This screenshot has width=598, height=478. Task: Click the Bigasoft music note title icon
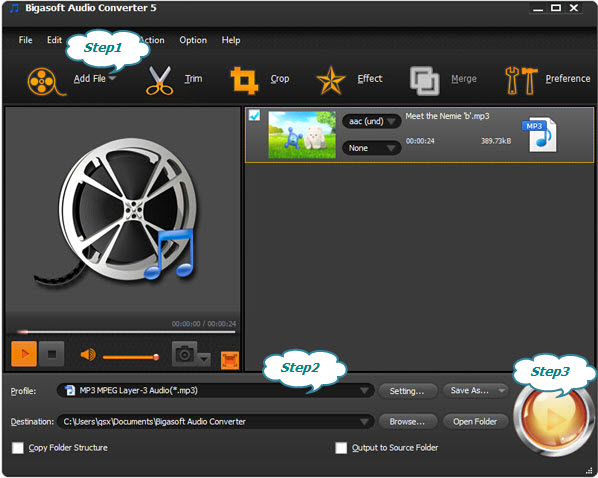coord(14,8)
